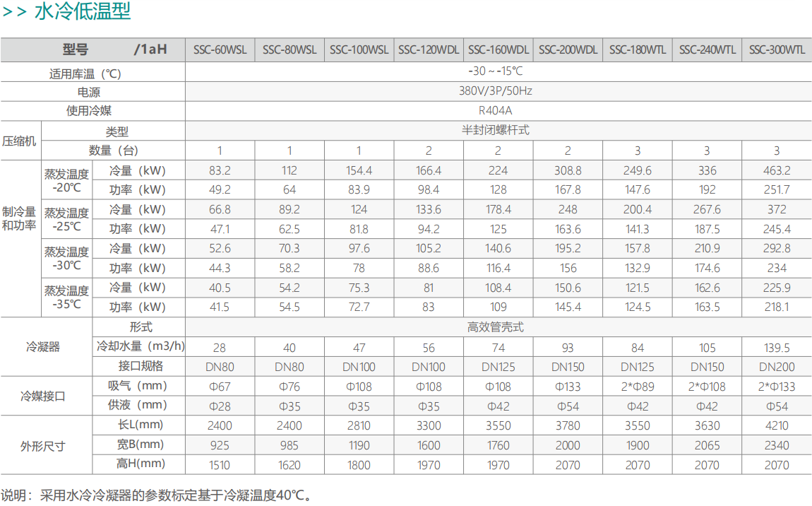Click the 蒸发温度 -25℃ row label

[x=66, y=219]
